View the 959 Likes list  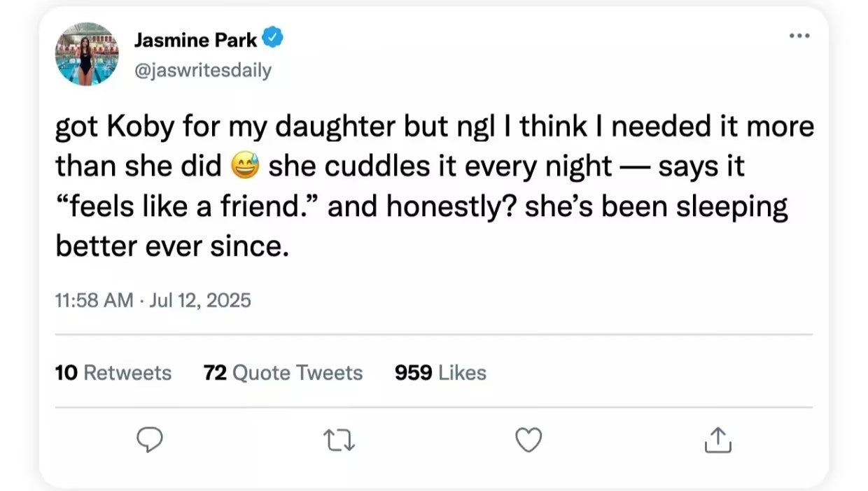click(x=440, y=373)
